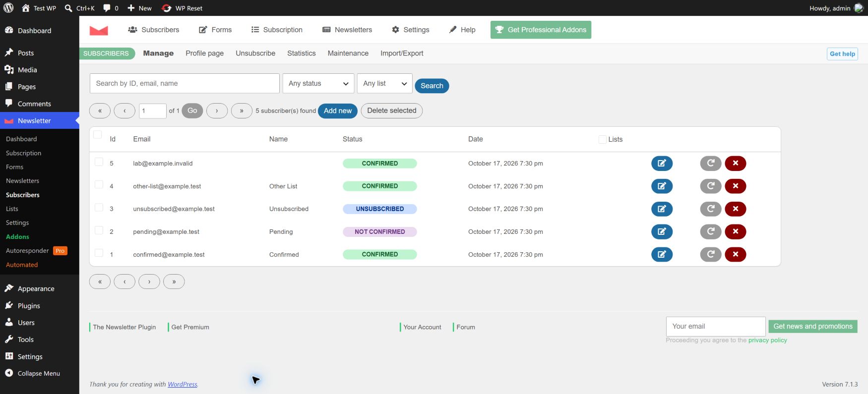Edit subscriber other-list@example.test
Screen dimensions: 868x394
[662, 186]
